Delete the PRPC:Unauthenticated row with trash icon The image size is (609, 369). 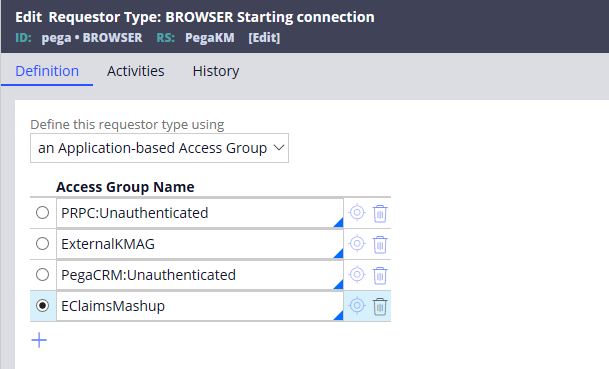pos(380,214)
